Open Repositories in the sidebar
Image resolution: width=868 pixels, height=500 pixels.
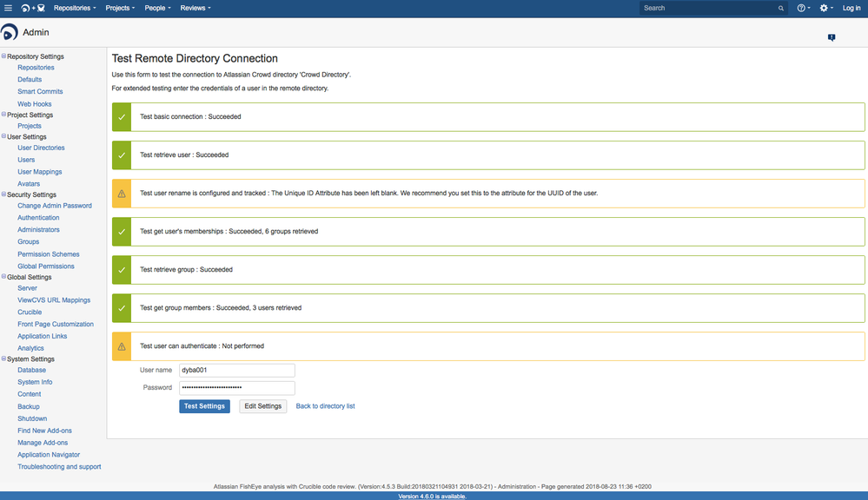[36, 68]
